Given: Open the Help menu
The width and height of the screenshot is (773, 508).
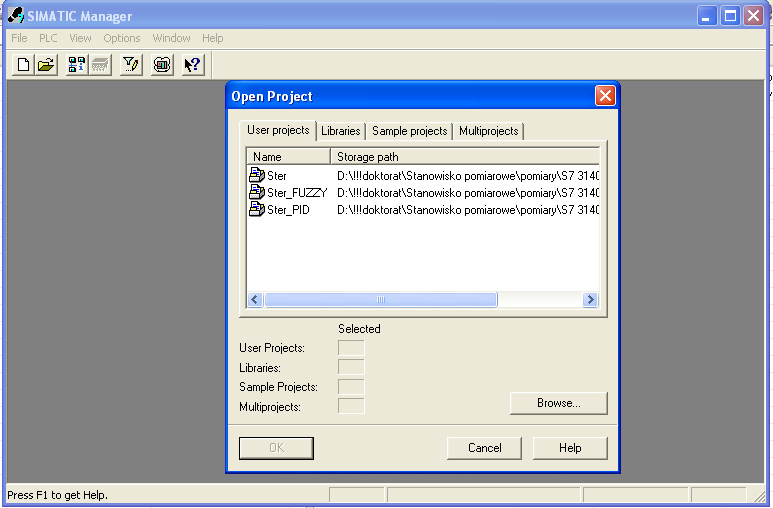Looking at the screenshot, I should pos(212,38).
